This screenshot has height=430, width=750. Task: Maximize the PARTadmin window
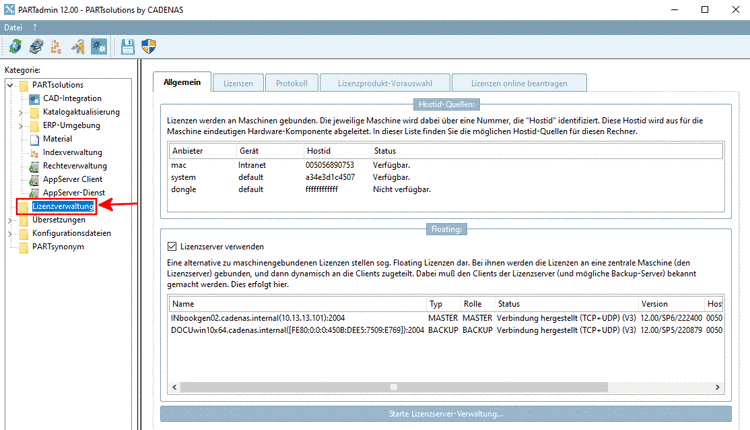tap(705, 10)
